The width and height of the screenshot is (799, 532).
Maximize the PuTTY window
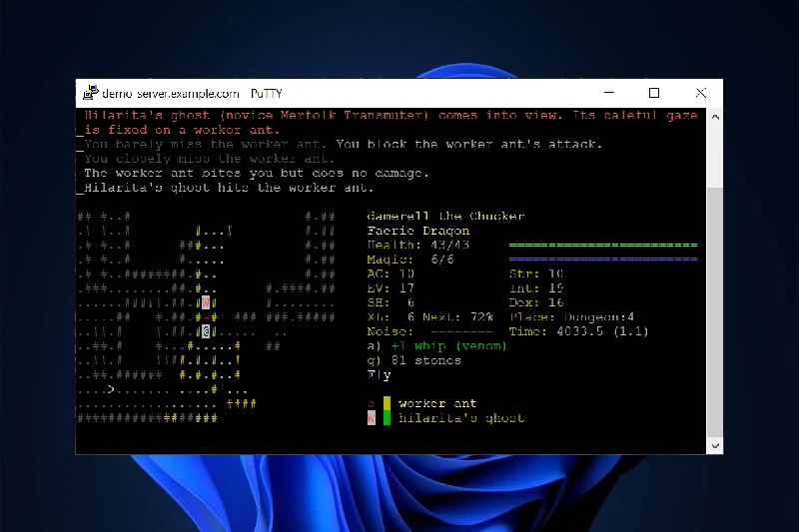654,93
